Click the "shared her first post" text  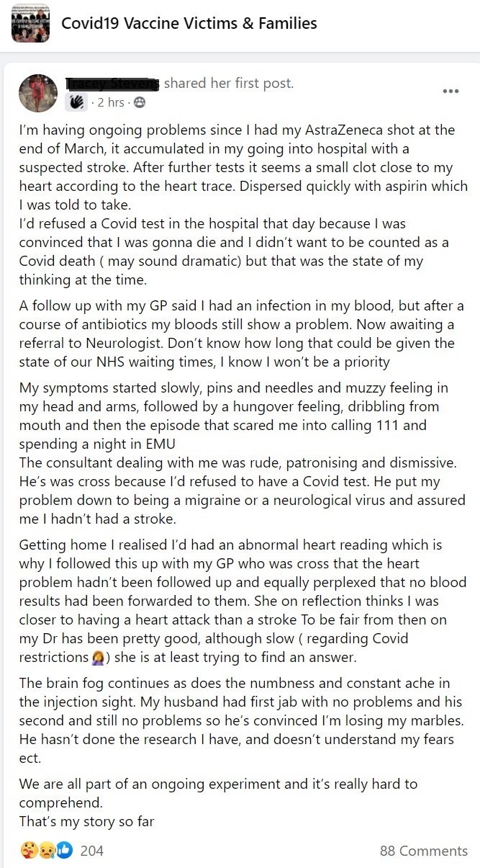click(x=229, y=84)
